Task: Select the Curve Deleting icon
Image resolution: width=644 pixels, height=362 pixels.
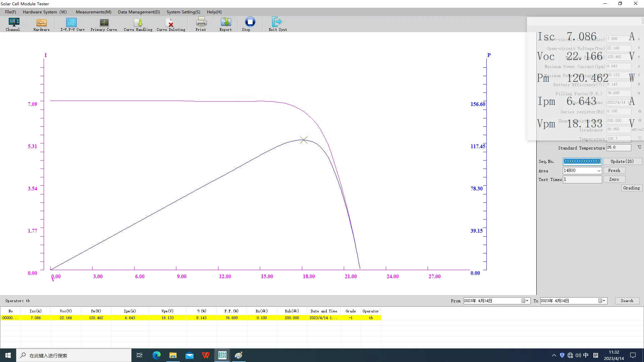Action: pyautogui.click(x=171, y=24)
